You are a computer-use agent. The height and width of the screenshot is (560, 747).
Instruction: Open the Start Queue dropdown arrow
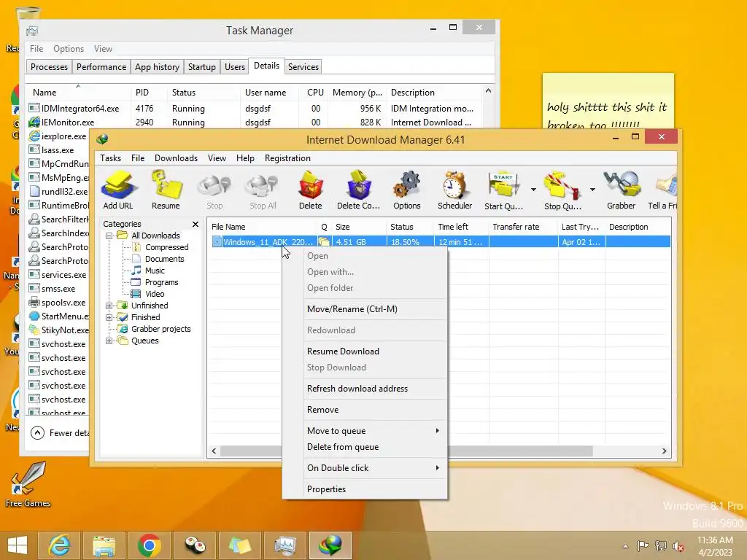533,190
